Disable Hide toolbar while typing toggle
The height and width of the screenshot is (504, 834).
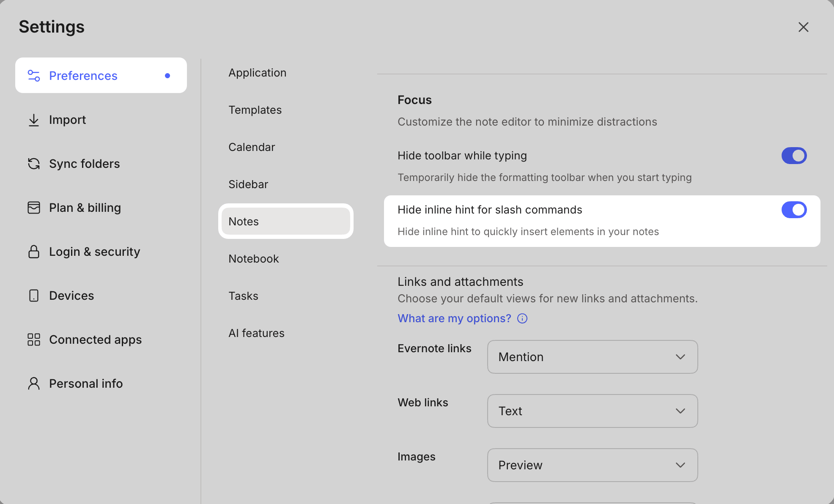pyautogui.click(x=794, y=156)
